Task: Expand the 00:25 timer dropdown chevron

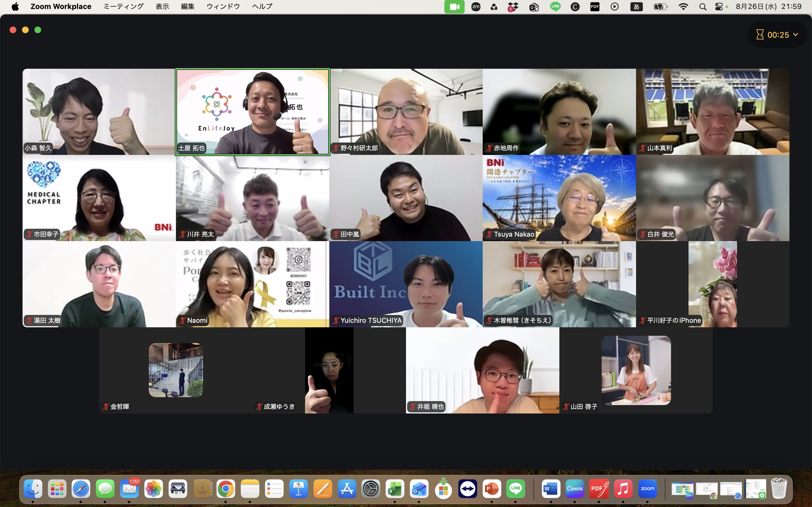Action: [796, 35]
